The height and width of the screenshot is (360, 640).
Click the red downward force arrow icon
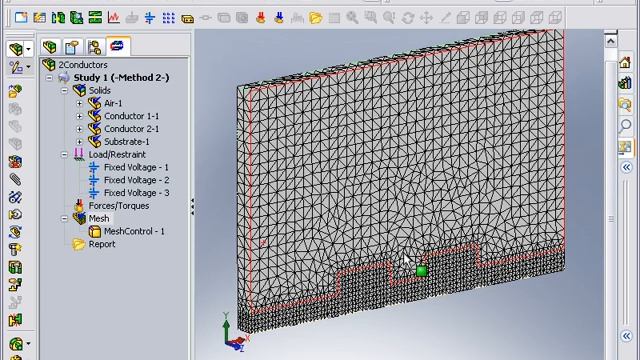coord(261,18)
